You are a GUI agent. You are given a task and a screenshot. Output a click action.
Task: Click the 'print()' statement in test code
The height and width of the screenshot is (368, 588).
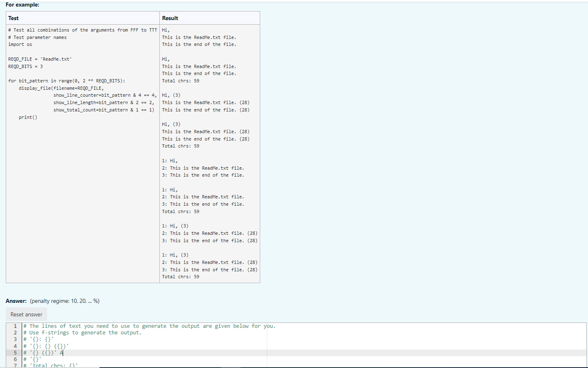click(x=27, y=117)
